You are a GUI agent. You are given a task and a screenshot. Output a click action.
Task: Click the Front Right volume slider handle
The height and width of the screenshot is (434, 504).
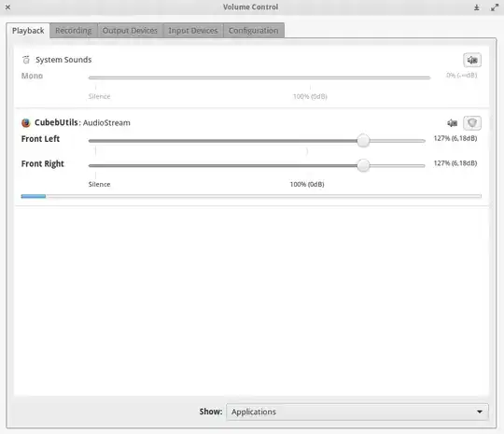point(363,165)
